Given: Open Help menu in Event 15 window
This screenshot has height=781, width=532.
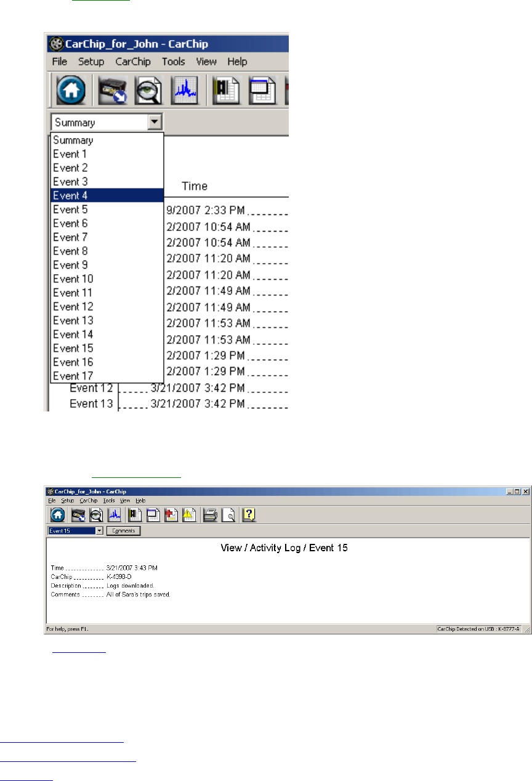Looking at the screenshot, I should click(x=141, y=501).
